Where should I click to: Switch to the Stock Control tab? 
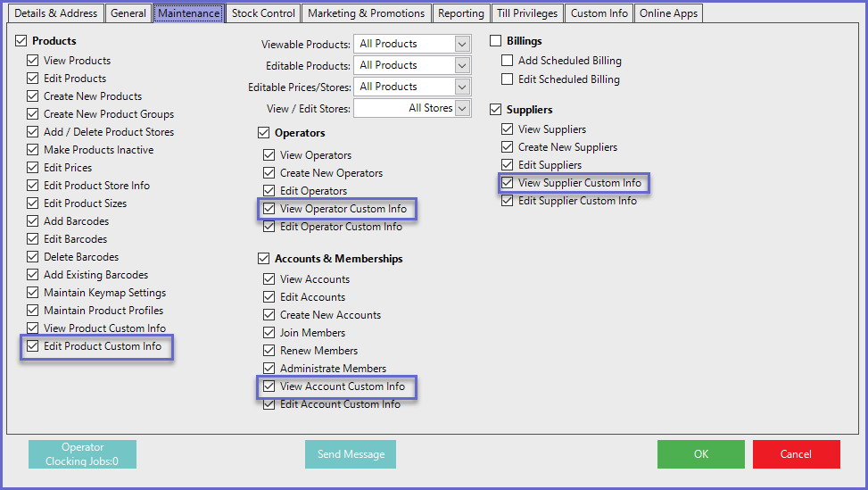click(x=263, y=13)
